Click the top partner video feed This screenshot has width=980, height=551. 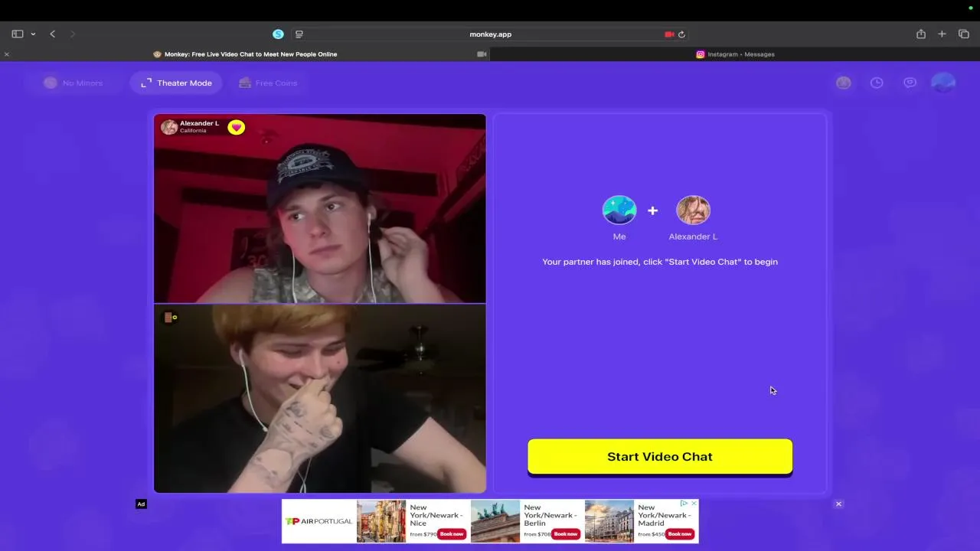click(x=320, y=208)
